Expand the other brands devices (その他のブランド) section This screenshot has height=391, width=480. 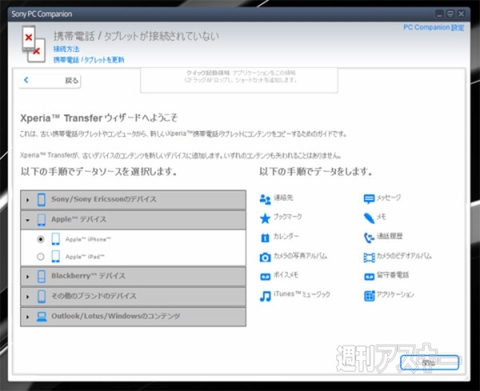pyautogui.click(x=28, y=297)
